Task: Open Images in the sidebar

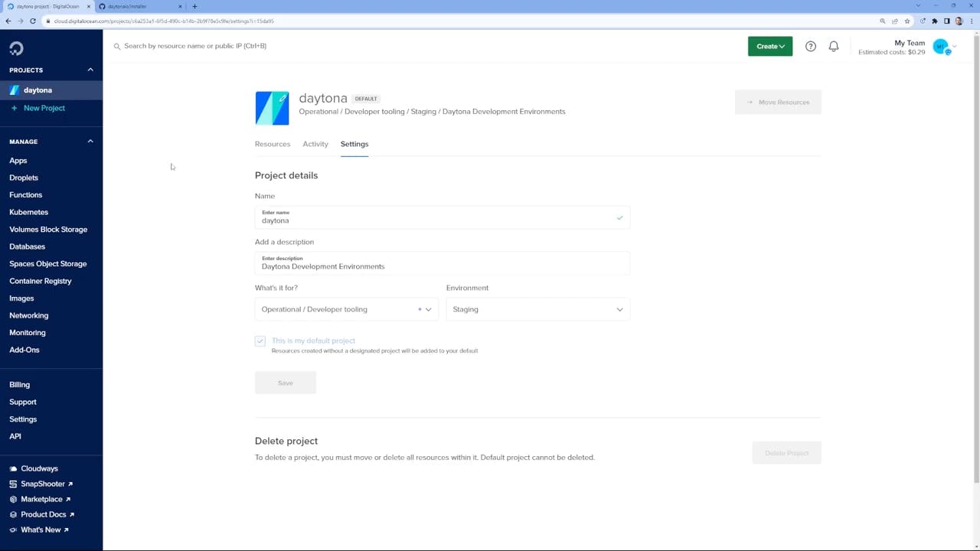Action: (21, 298)
